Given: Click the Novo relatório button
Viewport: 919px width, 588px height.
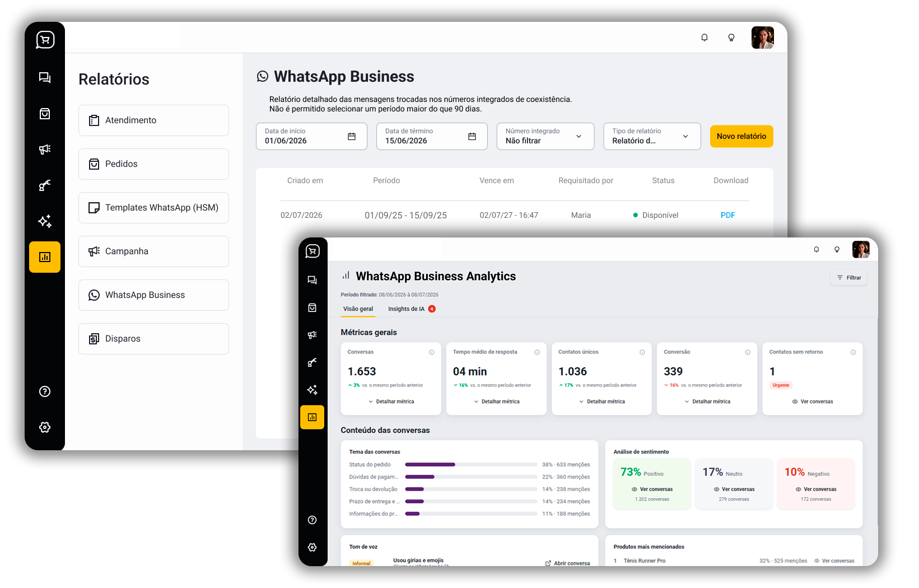Looking at the screenshot, I should pyautogui.click(x=741, y=136).
